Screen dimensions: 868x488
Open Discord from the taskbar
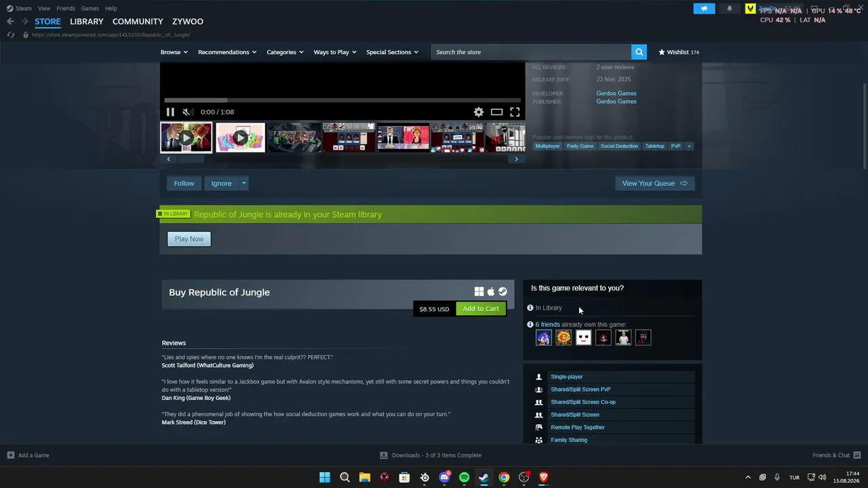[444, 478]
